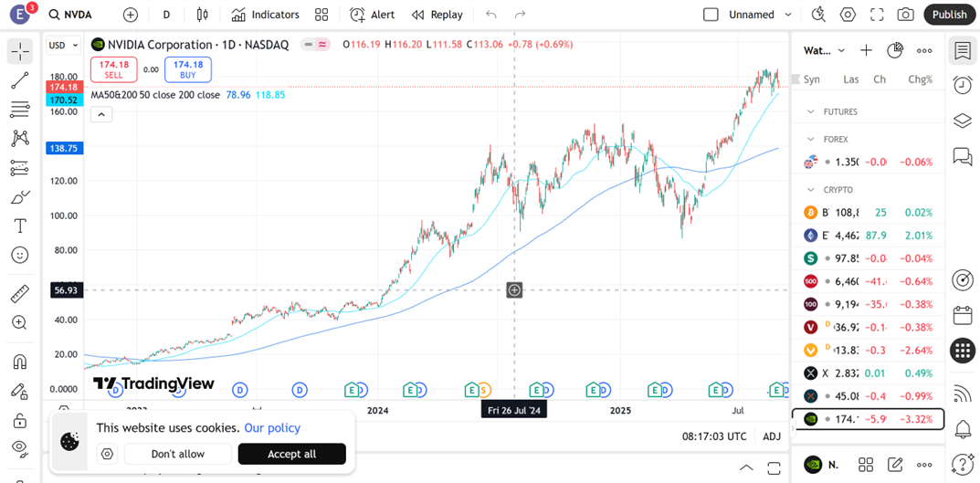Viewport: 980px width, 483px height.
Task: Activate the zoom in tool
Action: pos(20,322)
